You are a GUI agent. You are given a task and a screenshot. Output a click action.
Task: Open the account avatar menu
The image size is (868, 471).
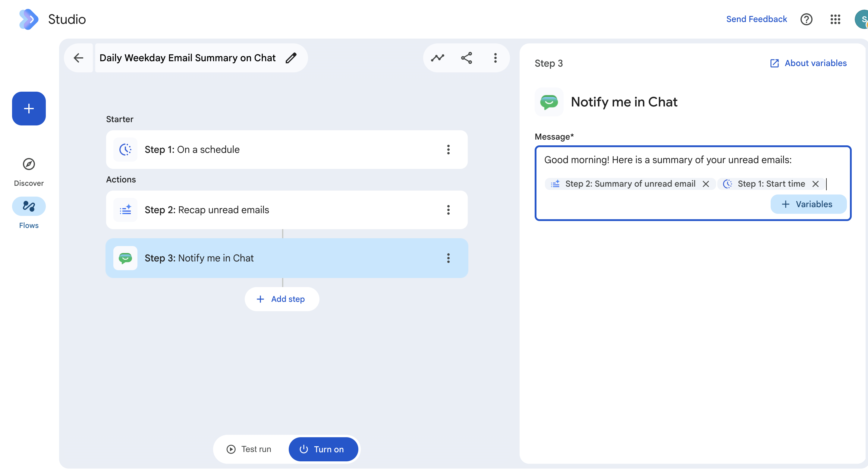(862, 19)
